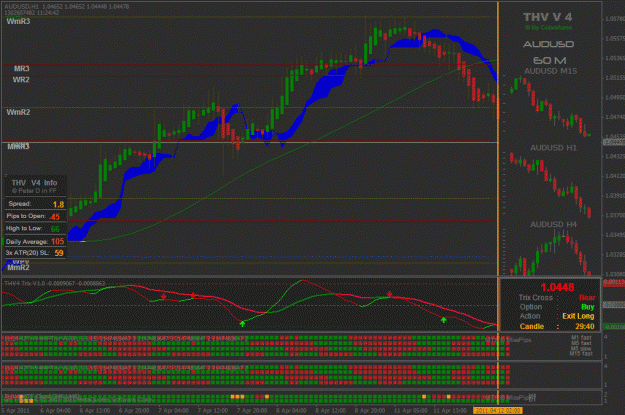The width and height of the screenshot is (625, 415).
Task: Click the Trix Cross Bear status
Action: pos(587,298)
